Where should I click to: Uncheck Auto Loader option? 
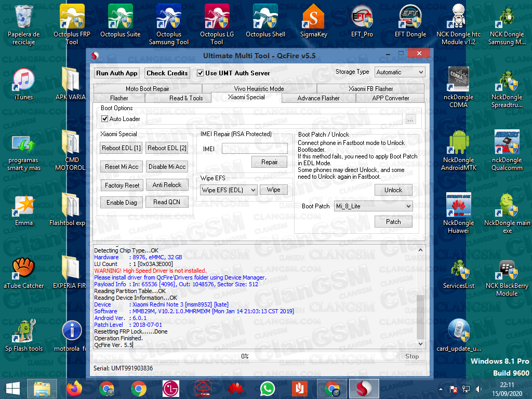coord(105,119)
